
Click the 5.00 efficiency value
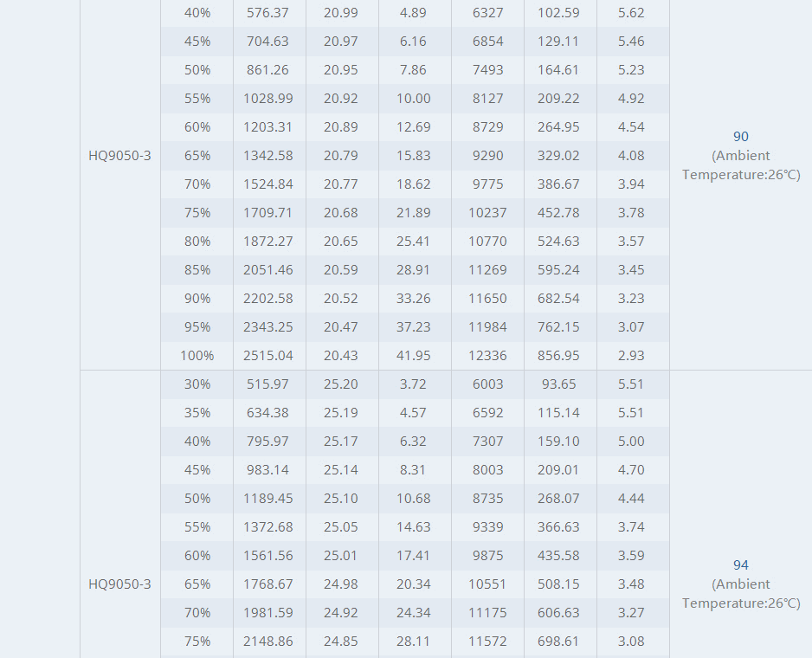631,442
